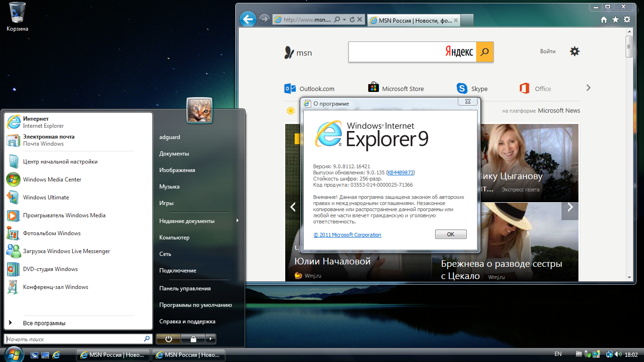Click the KB4489873 update link

click(x=400, y=173)
